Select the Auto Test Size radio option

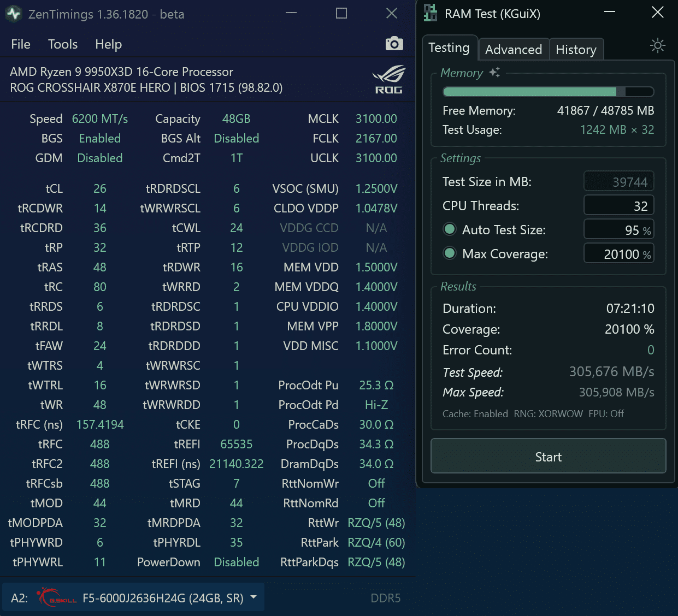click(450, 229)
